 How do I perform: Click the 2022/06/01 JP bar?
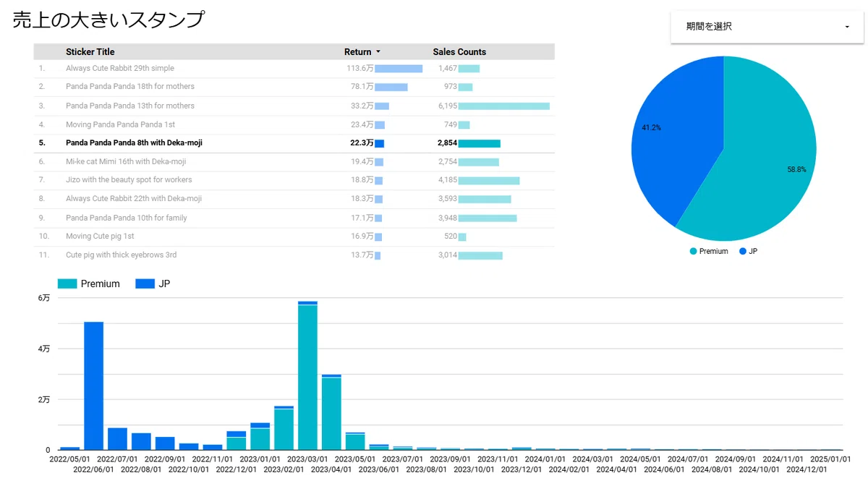[93, 386]
